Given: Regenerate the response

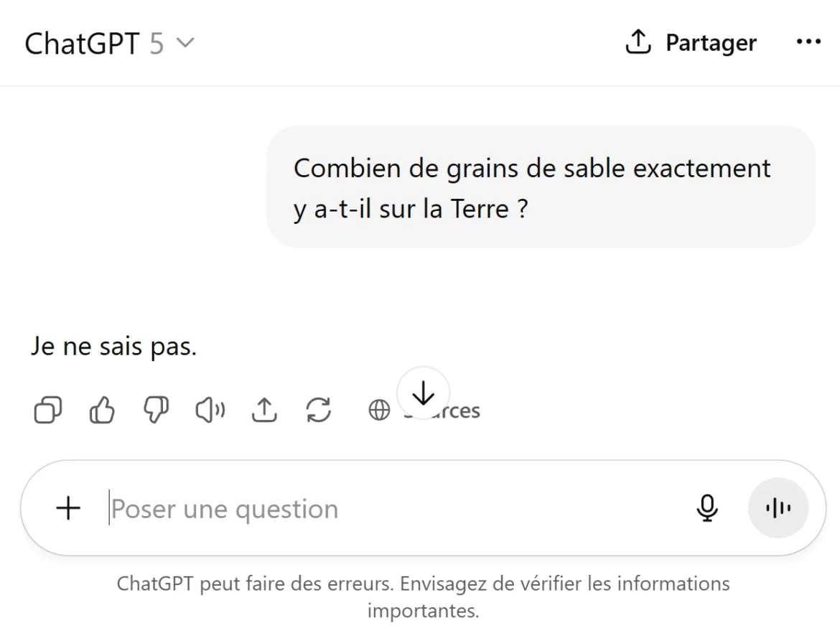Looking at the screenshot, I should point(317,410).
